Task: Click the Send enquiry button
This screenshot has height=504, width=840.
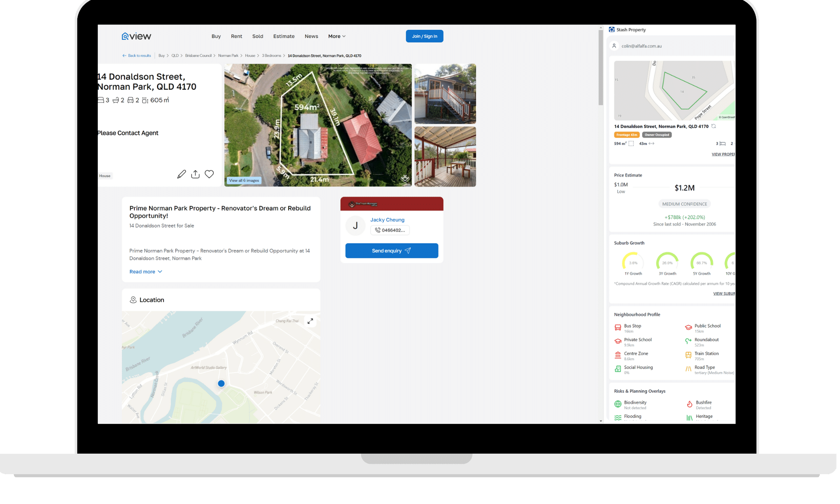Action: click(392, 251)
